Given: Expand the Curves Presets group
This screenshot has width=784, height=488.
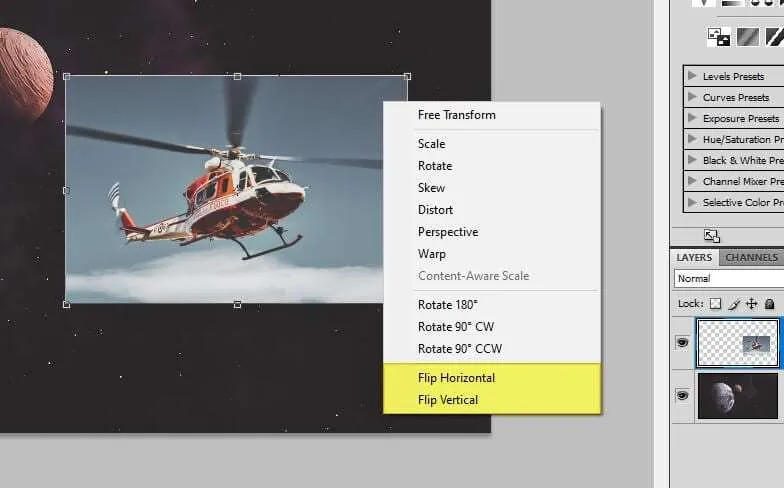Looking at the screenshot, I should coord(692,97).
